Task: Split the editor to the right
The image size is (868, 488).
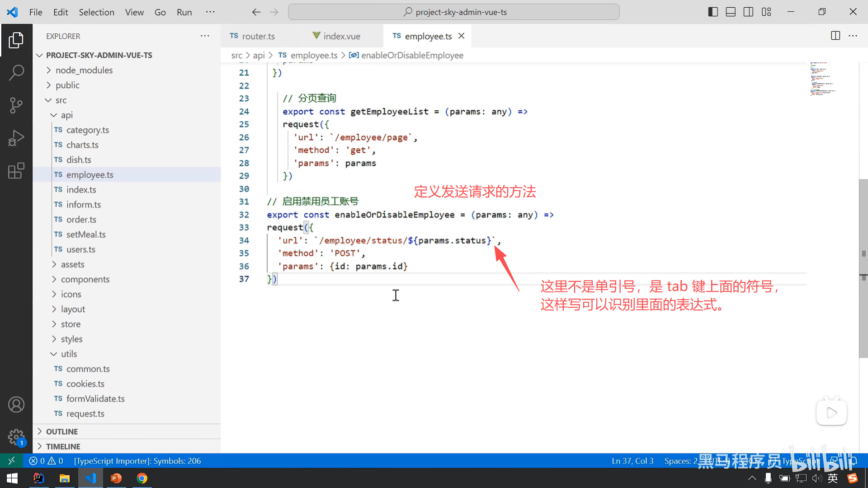Action: click(835, 36)
